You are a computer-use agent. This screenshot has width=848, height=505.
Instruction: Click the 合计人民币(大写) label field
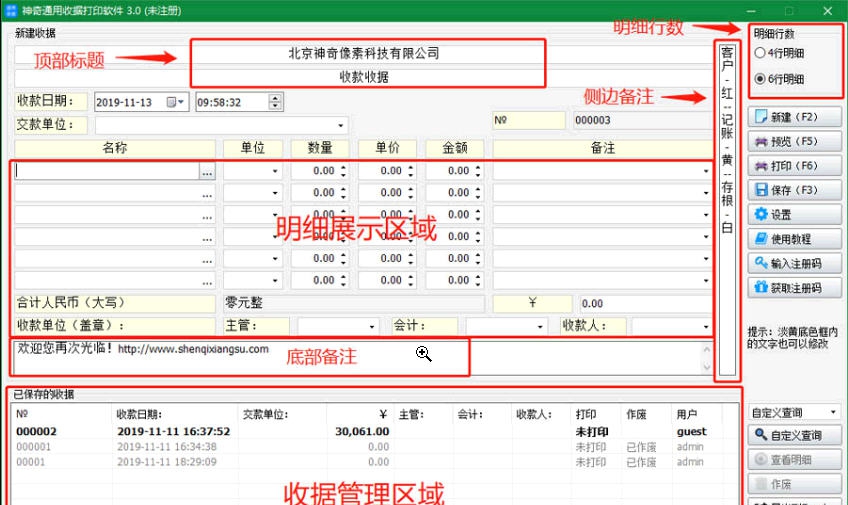coord(115,303)
